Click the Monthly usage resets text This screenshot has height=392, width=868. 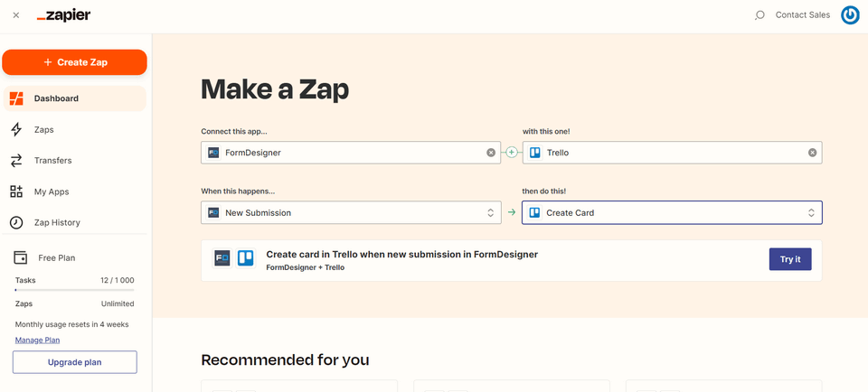[x=72, y=324]
